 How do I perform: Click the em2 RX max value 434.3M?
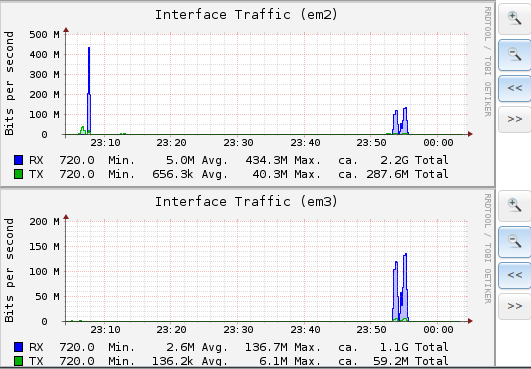[x=266, y=160]
